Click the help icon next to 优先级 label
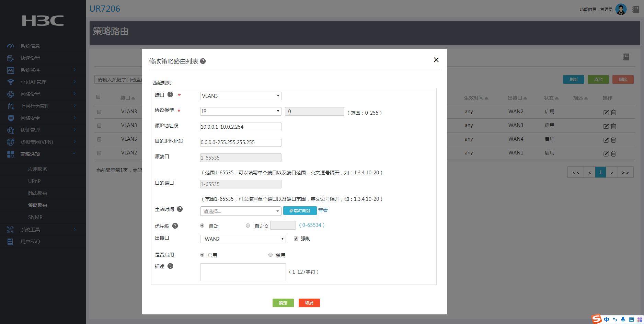 coord(175,226)
